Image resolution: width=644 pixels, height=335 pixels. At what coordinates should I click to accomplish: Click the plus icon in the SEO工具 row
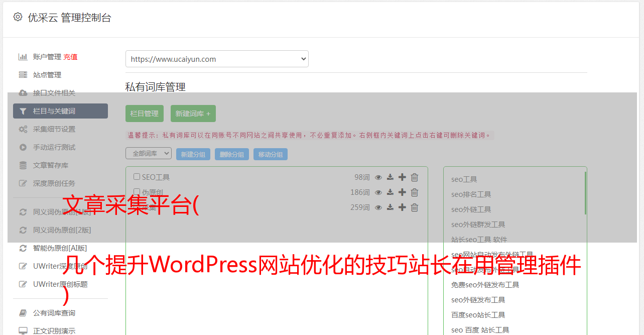point(402,177)
